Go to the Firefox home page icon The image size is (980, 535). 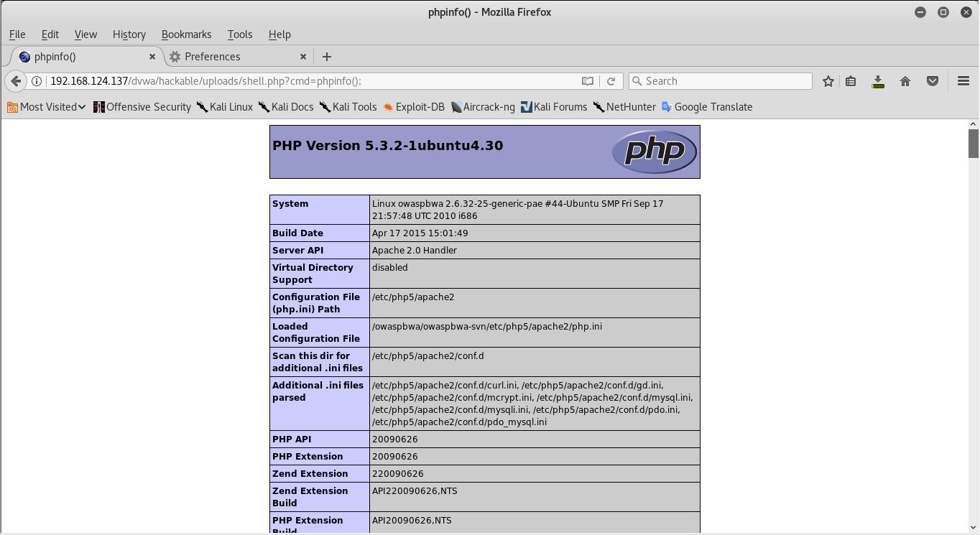tap(905, 81)
